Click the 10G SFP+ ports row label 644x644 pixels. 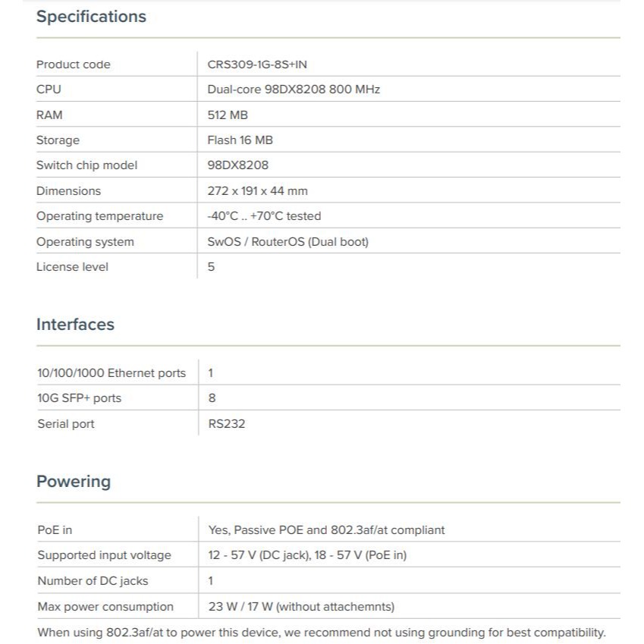click(x=79, y=398)
